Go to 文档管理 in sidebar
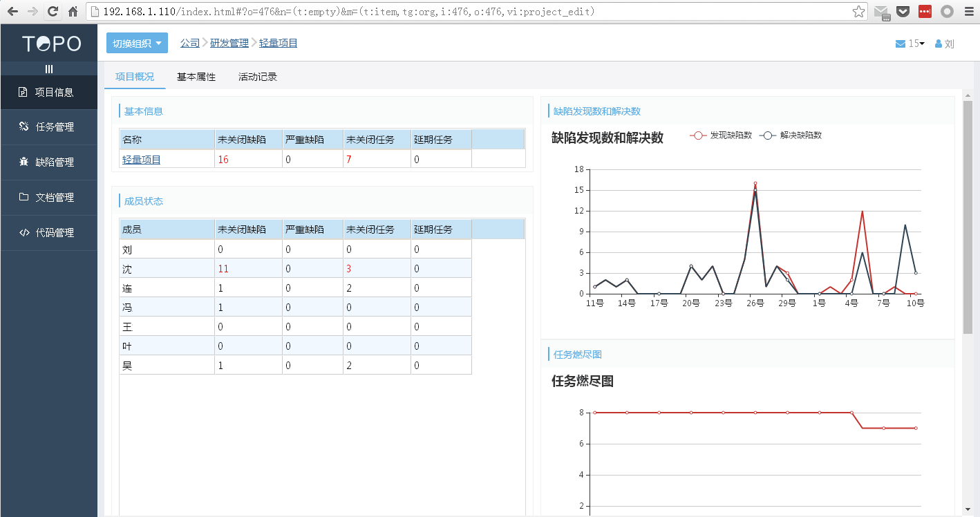The width and height of the screenshot is (980, 517). click(x=48, y=198)
